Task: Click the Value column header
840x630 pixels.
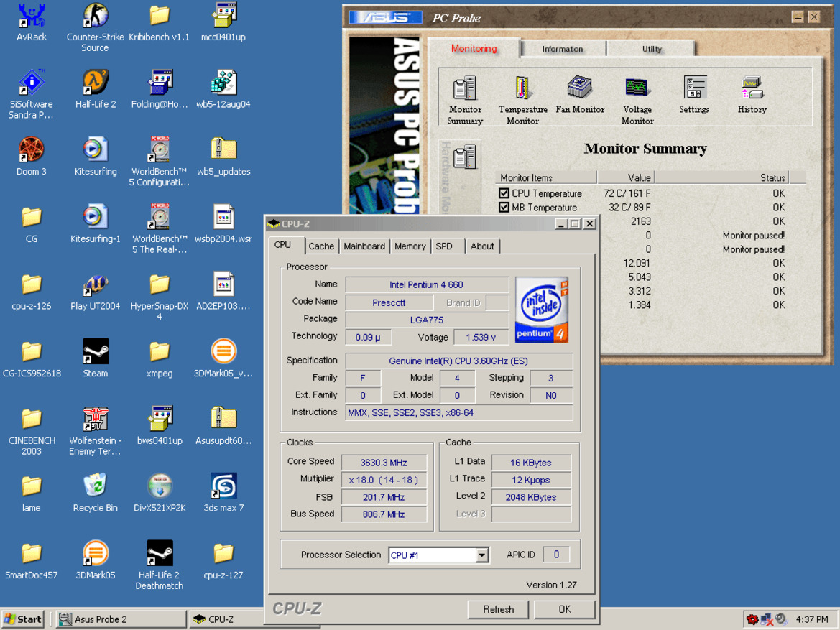Action: tap(626, 177)
